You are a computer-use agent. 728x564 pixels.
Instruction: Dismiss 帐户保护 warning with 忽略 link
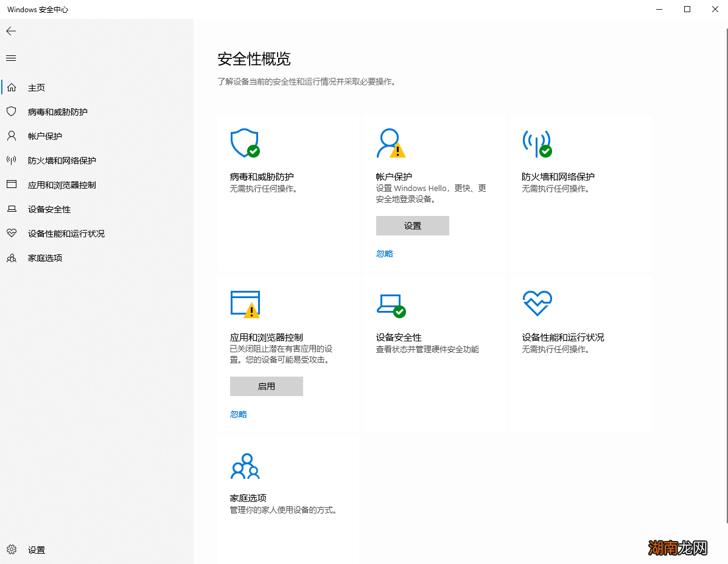tap(384, 254)
